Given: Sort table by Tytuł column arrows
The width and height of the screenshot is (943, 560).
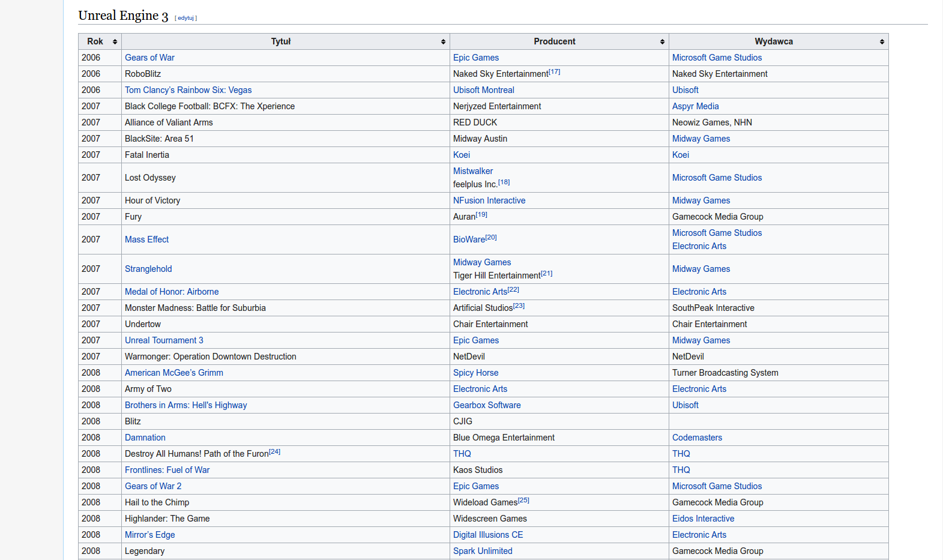Looking at the screenshot, I should coord(443,41).
